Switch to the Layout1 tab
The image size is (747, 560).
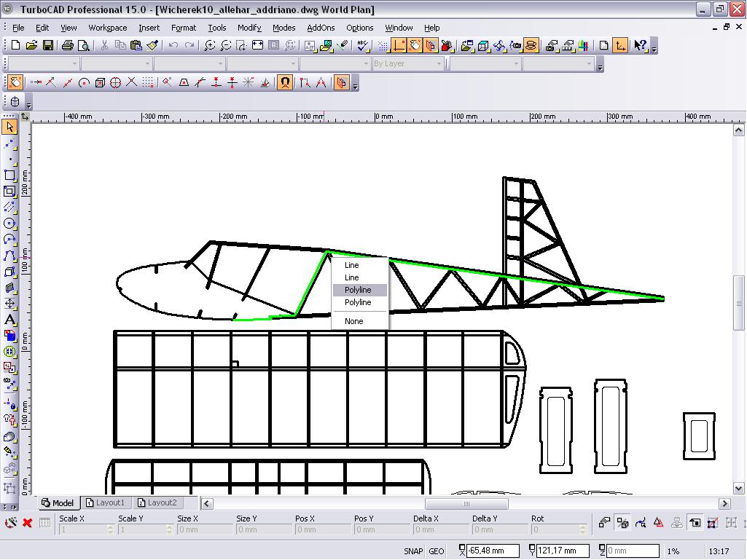pyautogui.click(x=105, y=502)
